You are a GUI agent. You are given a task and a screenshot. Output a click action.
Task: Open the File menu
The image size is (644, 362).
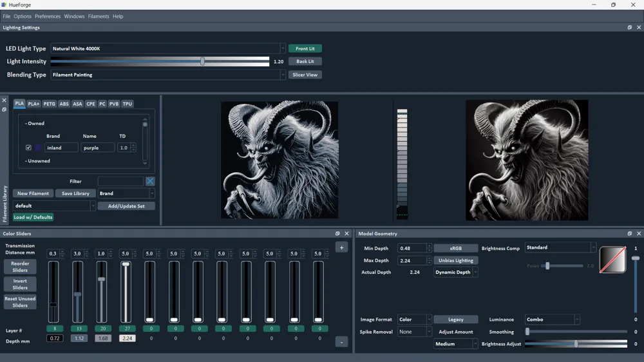(x=6, y=17)
